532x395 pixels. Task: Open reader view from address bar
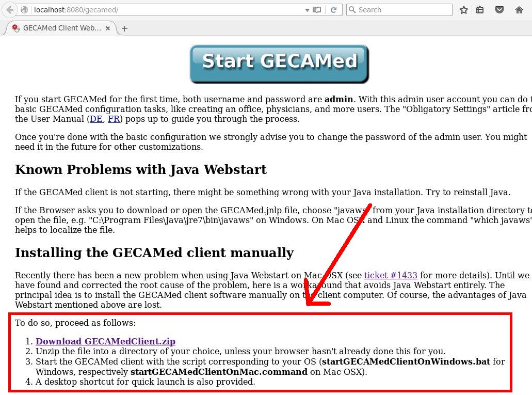[317, 10]
